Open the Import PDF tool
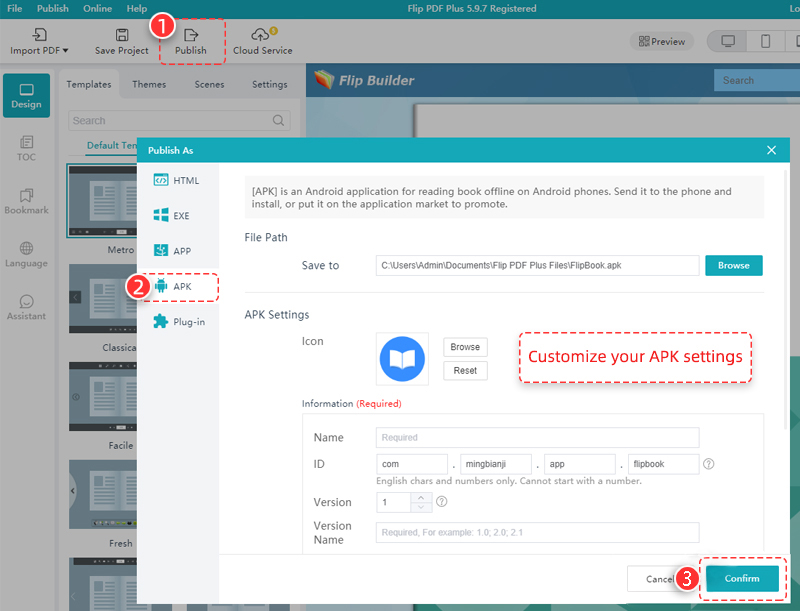 click(39, 42)
